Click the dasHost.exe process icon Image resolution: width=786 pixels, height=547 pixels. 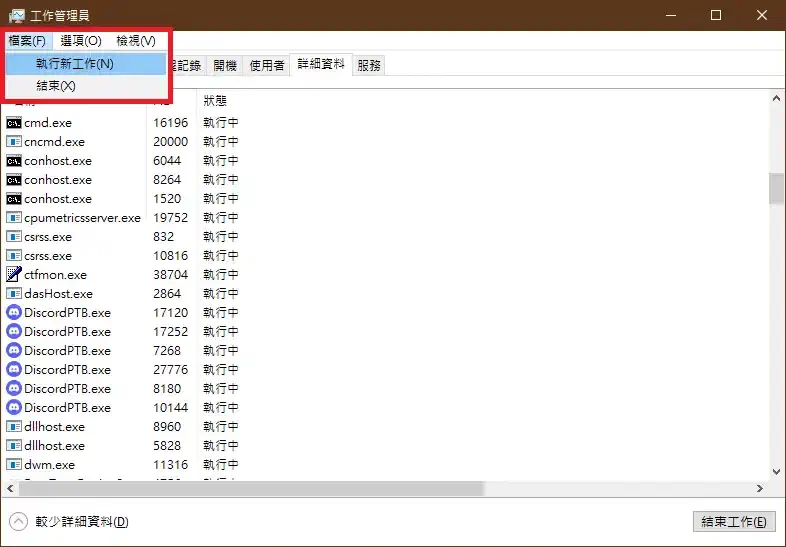[x=14, y=293]
